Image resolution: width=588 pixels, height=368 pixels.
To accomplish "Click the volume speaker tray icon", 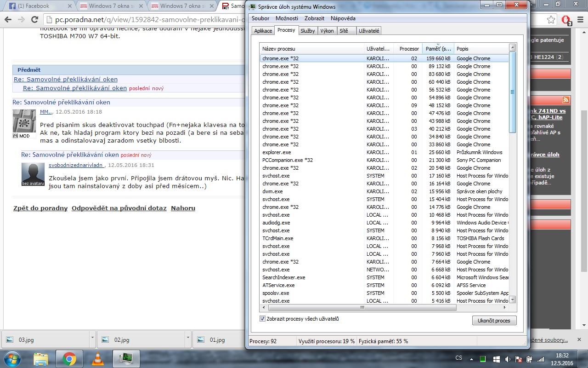I will (508, 359).
